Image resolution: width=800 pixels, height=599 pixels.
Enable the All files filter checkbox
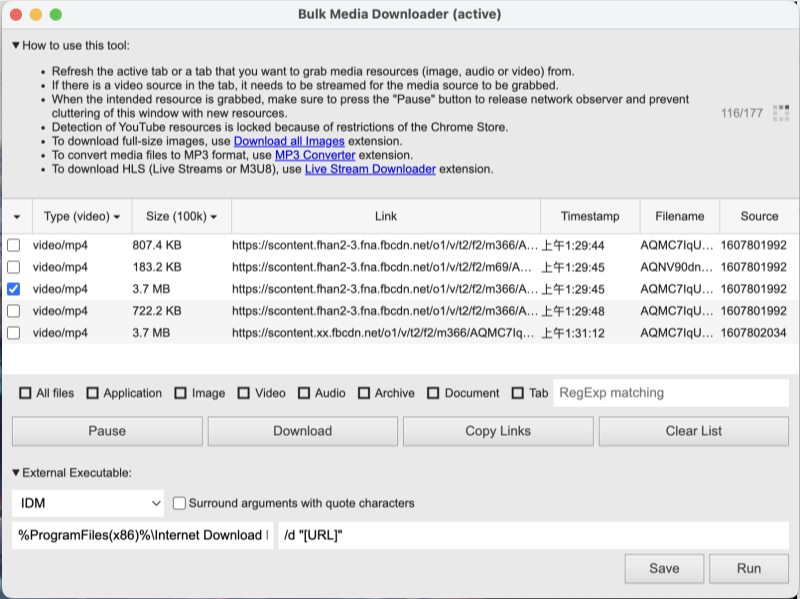(25, 393)
